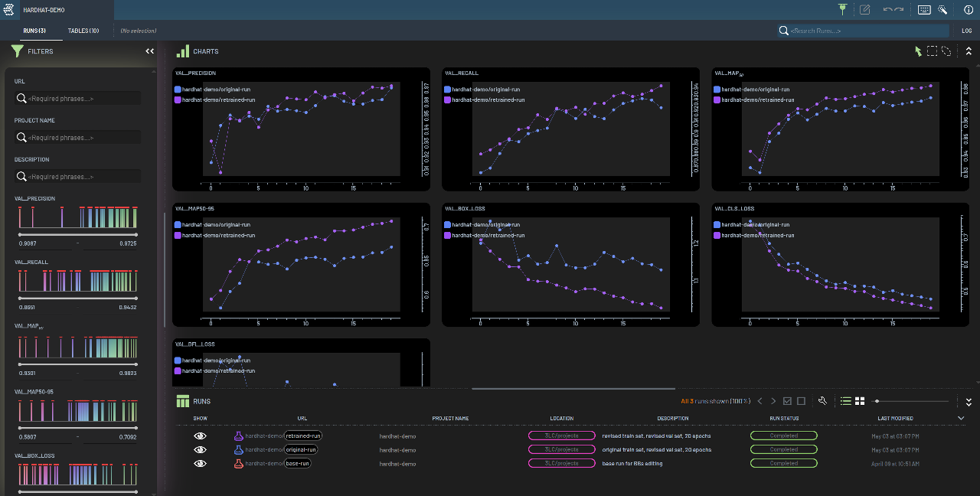Open the LOG button

(x=966, y=31)
